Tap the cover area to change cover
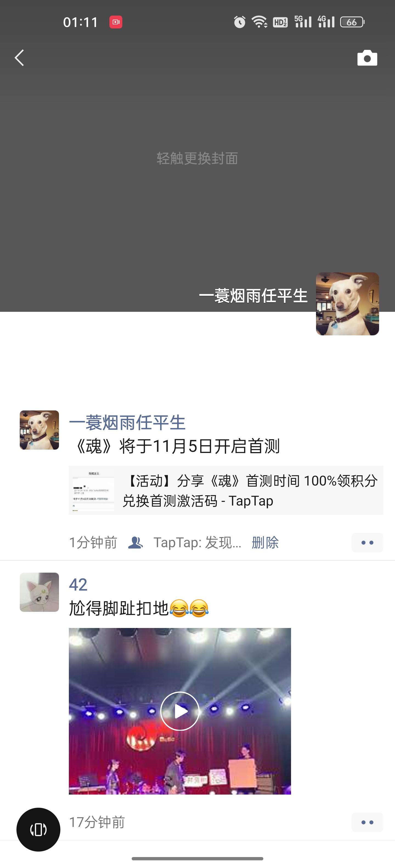The height and width of the screenshot is (868, 395). point(197,158)
